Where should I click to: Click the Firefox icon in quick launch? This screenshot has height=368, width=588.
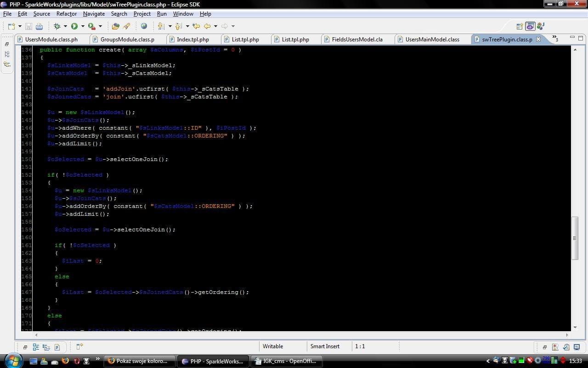65,361
